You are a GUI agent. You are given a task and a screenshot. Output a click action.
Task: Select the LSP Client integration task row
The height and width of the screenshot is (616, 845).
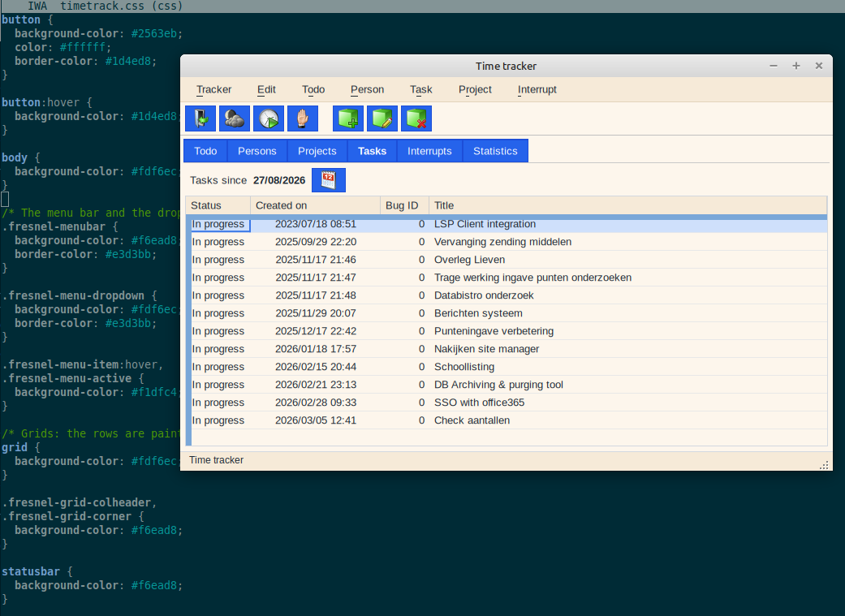pyautogui.click(x=509, y=224)
